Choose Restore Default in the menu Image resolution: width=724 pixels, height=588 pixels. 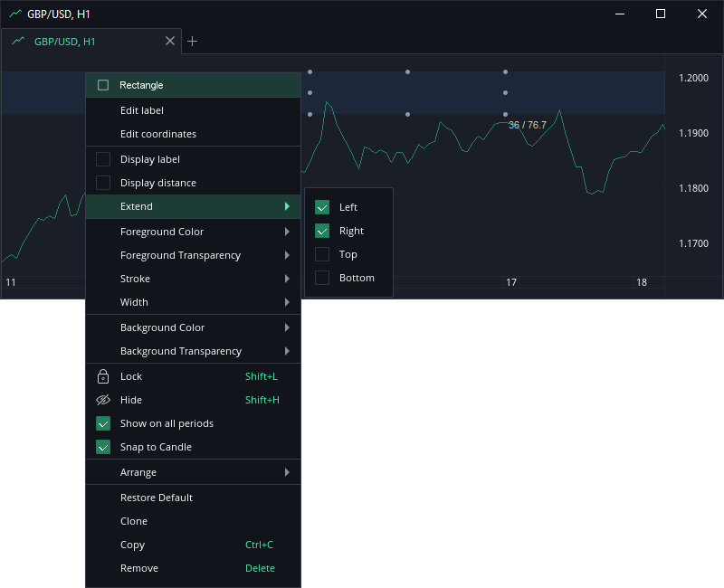click(193, 498)
